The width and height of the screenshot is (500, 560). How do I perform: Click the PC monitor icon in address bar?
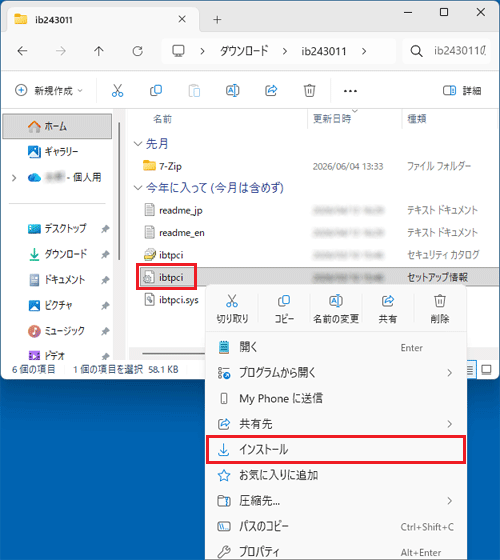point(178,51)
